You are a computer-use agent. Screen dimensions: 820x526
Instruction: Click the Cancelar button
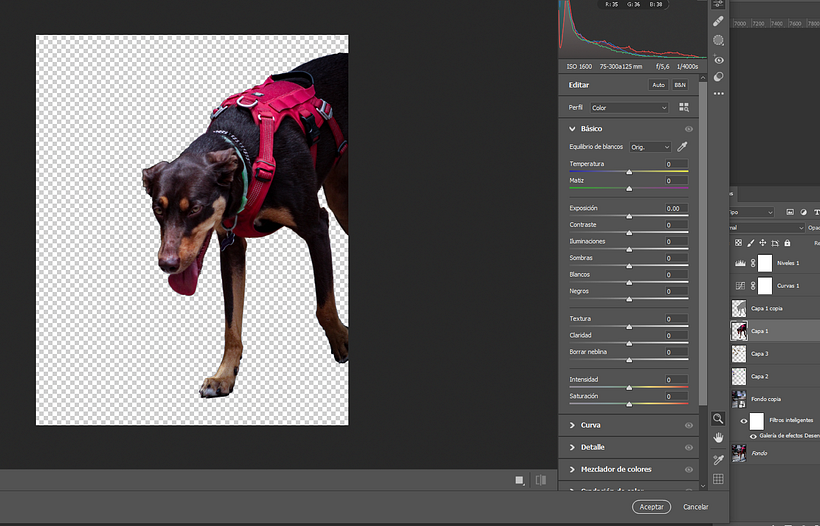[696, 507]
